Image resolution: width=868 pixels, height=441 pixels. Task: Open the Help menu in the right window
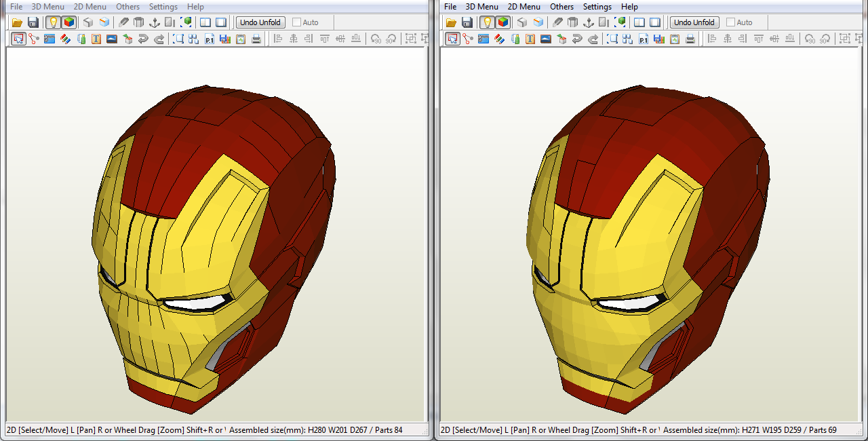coord(629,7)
